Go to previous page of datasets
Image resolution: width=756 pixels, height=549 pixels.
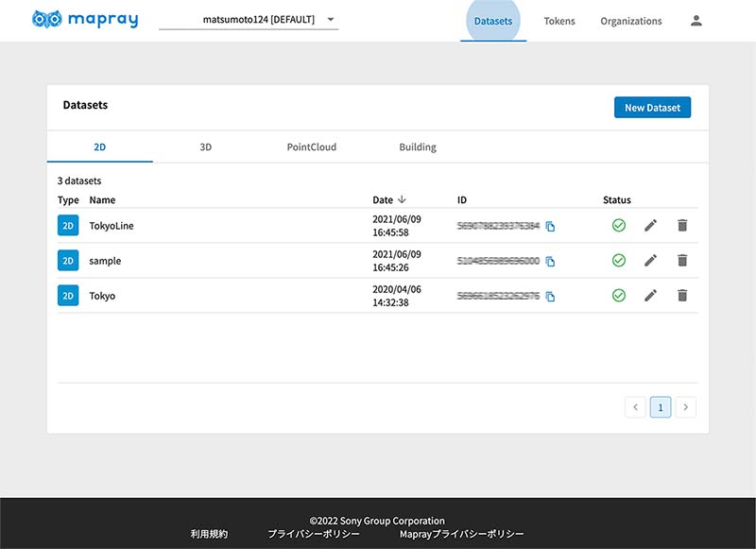(x=636, y=407)
